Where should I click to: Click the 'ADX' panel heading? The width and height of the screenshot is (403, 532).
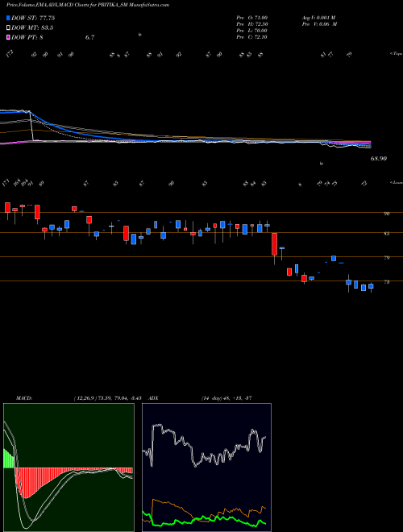coord(154,397)
